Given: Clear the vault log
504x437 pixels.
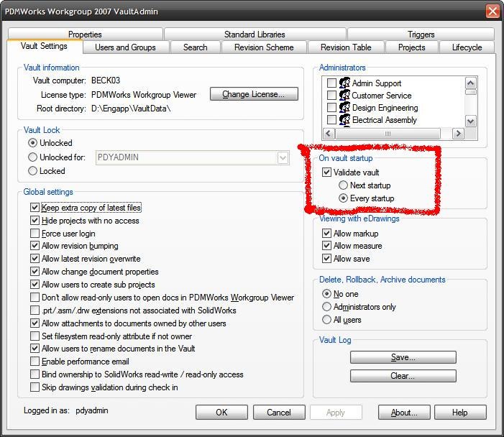Looking at the screenshot, I should [x=403, y=376].
